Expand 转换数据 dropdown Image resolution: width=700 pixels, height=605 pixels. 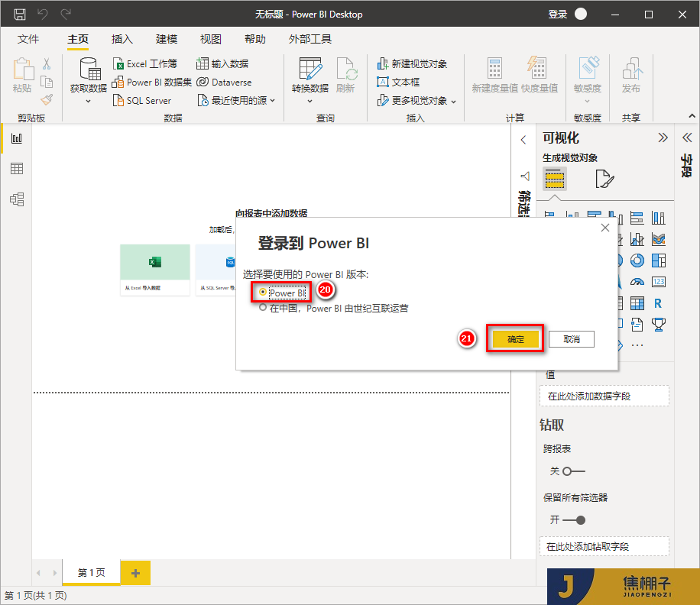[309, 102]
